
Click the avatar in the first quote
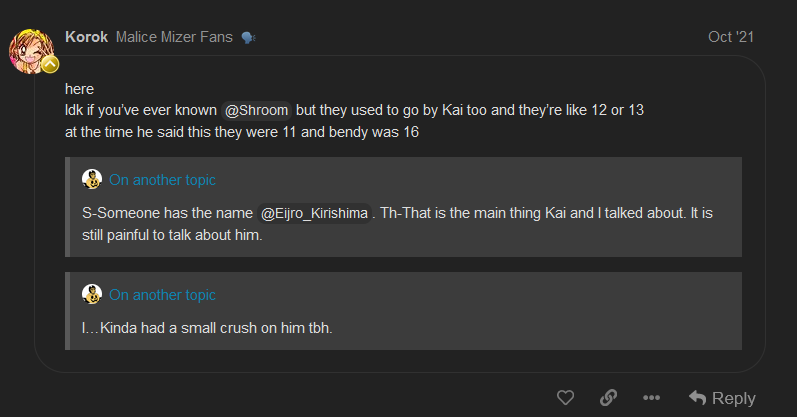92,180
